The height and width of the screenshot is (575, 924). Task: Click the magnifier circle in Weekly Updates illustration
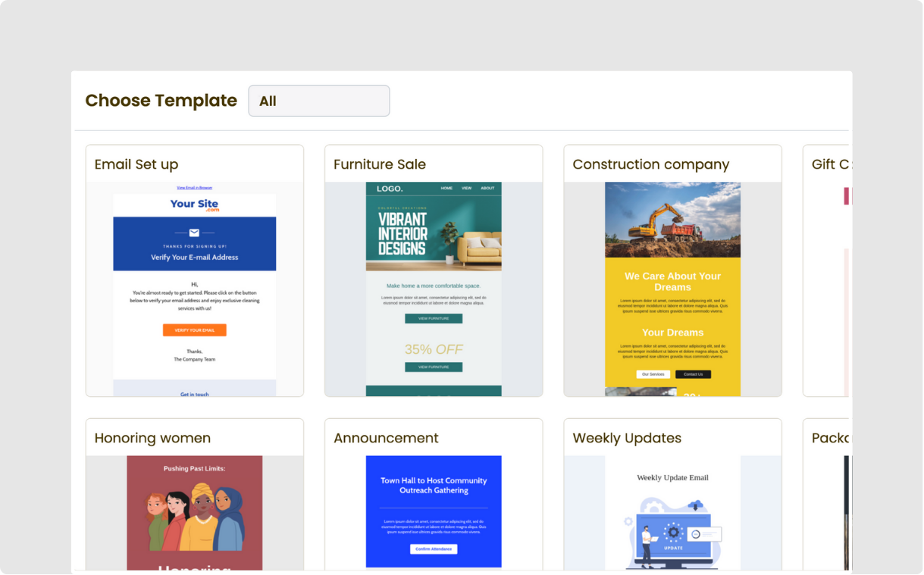point(696,535)
